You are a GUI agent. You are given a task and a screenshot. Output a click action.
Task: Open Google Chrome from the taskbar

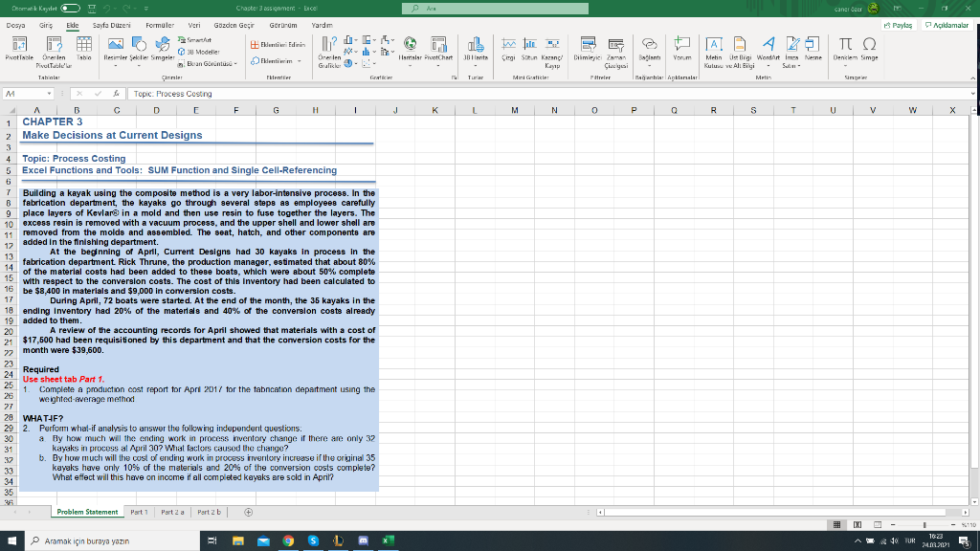[x=288, y=541]
